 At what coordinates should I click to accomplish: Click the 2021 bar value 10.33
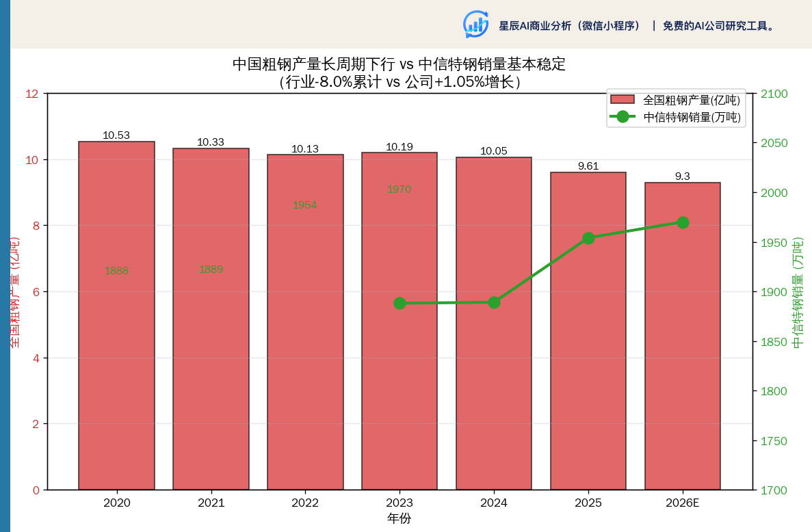(x=210, y=142)
